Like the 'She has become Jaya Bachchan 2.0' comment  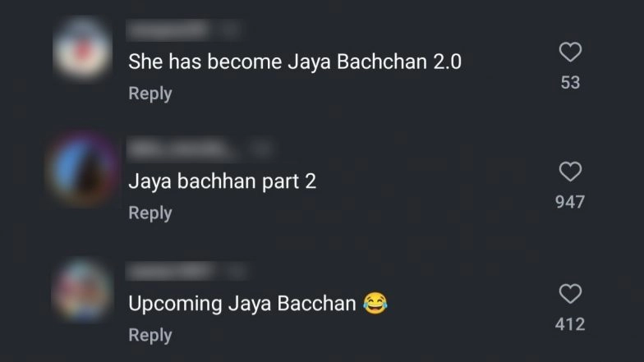pyautogui.click(x=570, y=53)
